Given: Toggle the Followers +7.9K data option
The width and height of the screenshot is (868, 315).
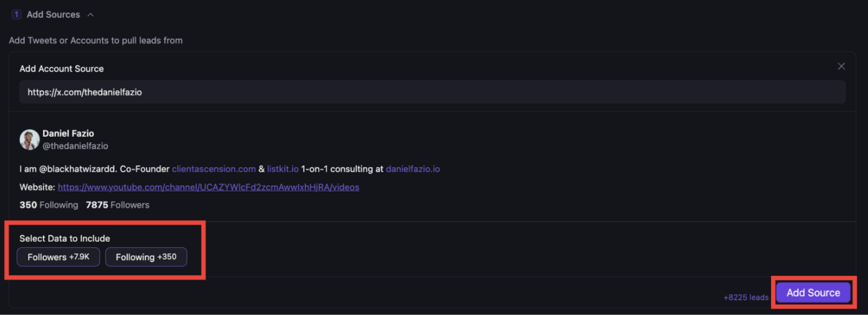Looking at the screenshot, I should click(x=58, y=257).
